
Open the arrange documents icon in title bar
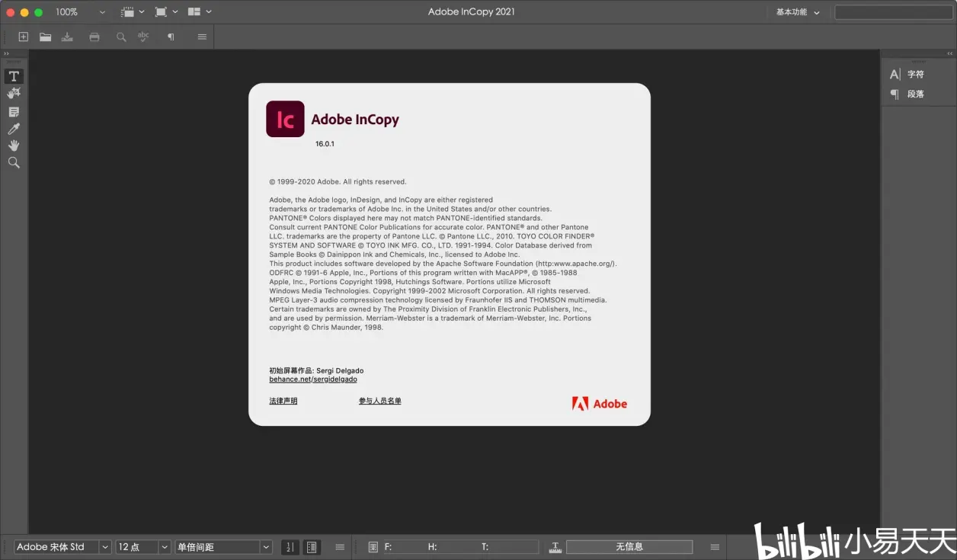pos(194,12)
